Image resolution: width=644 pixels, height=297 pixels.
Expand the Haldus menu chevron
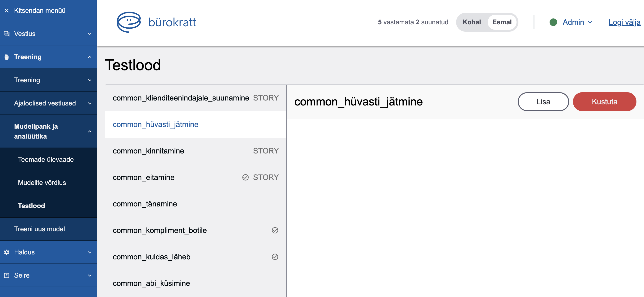(x=90, y=252)
